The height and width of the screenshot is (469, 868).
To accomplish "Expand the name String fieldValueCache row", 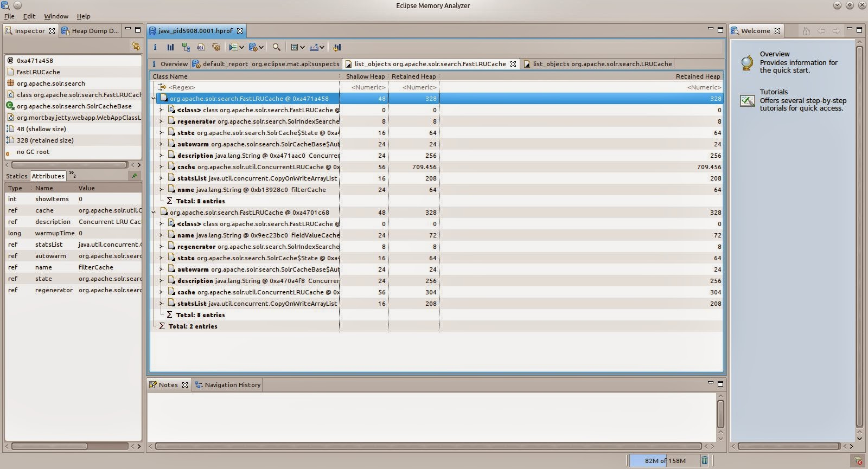I will point(161,235).
